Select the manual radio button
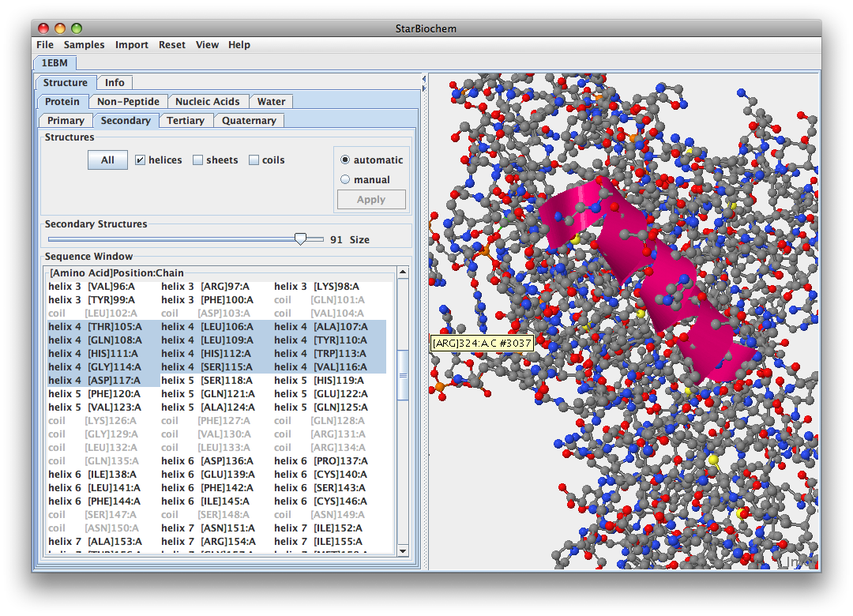The height and width of the screenshot is (616, 853). click(345, 180)
